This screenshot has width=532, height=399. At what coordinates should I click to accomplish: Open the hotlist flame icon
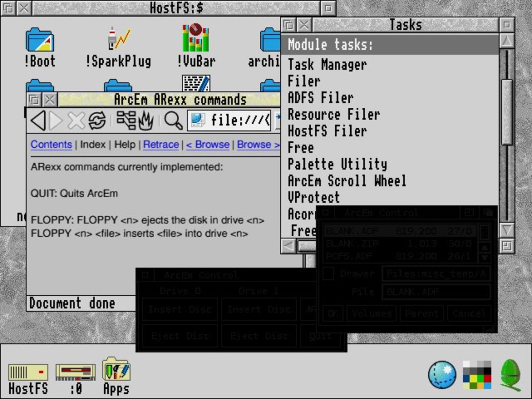click(145, 120)
